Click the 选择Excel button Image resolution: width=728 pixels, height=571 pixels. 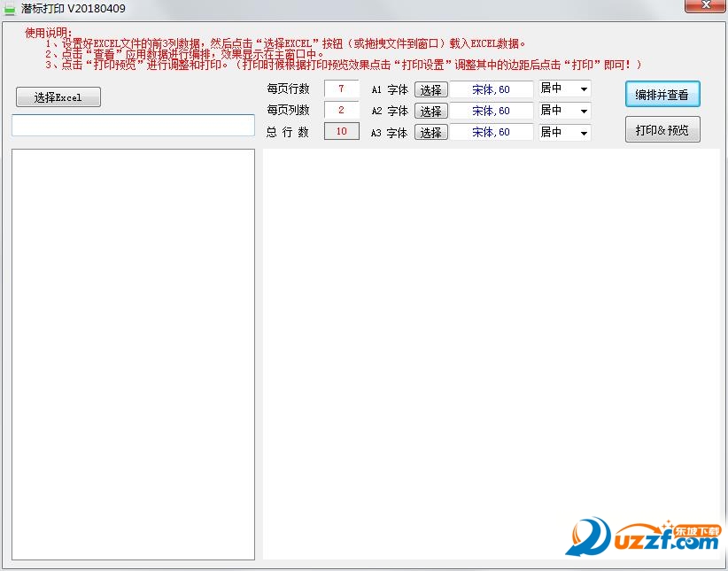tap(58, 97)
